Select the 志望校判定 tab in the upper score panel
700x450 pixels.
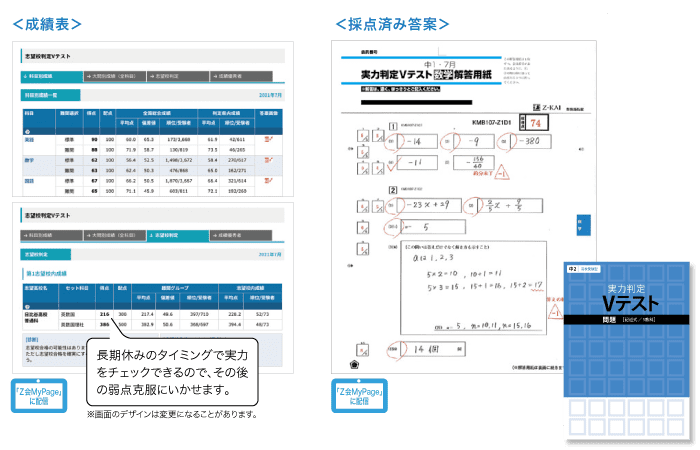[x=178, y=76]
